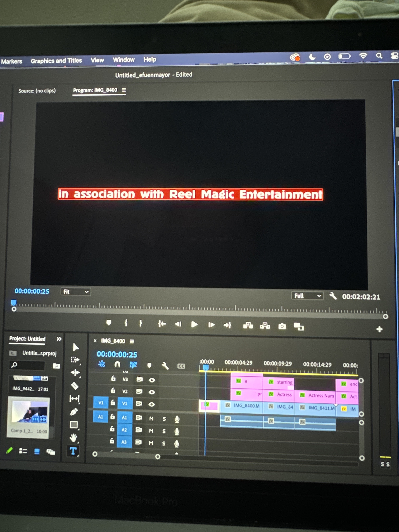Toggle lock on track V2
Image resolution: width=399 pixels, height=532 pixels.
pyautogui.click(x=113, y=391)
